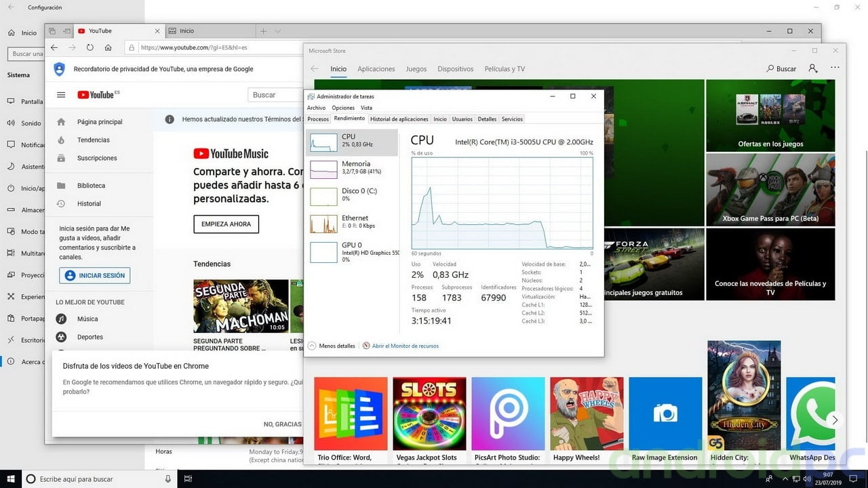Open Tendencias in YouTube sidebar

94,140
